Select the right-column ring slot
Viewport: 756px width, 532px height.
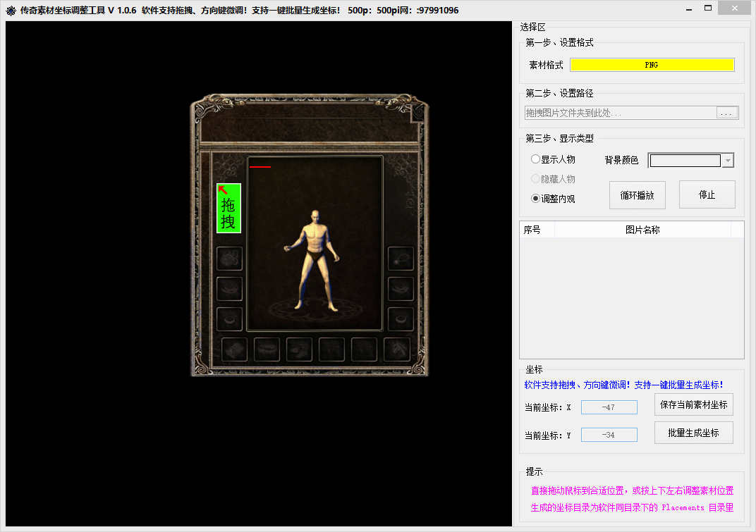401,318
